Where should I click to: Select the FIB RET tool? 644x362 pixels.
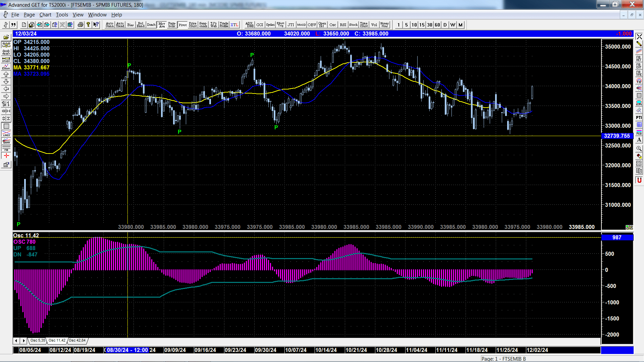(x=639, y=59)
